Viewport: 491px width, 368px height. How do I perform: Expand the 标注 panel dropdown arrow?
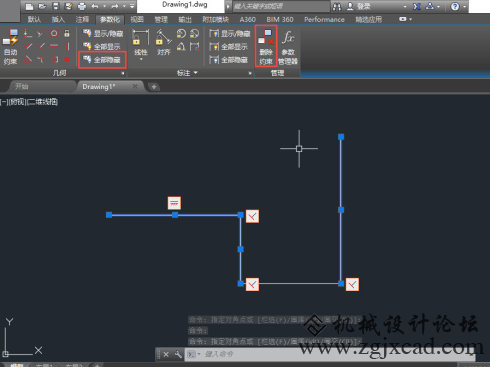tap(196, 73)
